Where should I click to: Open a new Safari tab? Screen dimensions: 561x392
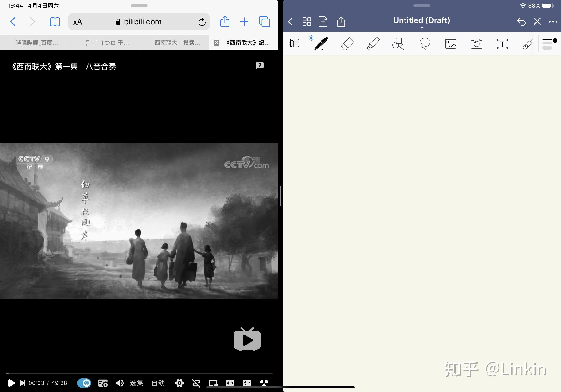[x=244, y=22]
